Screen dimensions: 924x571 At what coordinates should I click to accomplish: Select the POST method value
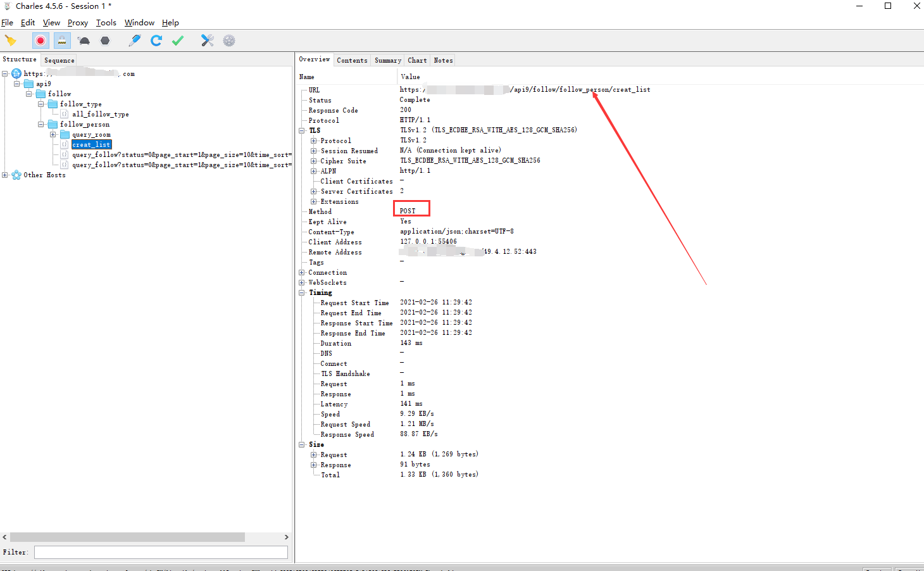pyautogui.click(x=408, y=211)
